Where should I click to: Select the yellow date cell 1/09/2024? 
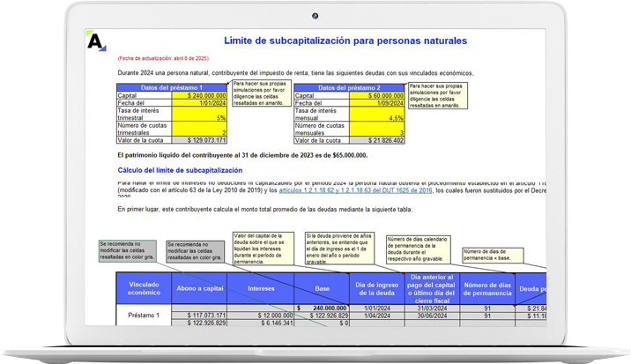376,102
